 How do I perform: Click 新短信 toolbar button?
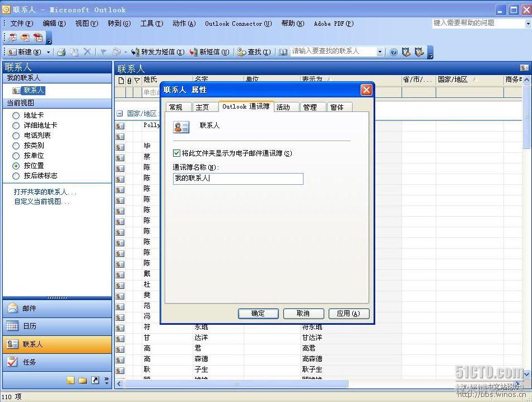click(209, 52)
